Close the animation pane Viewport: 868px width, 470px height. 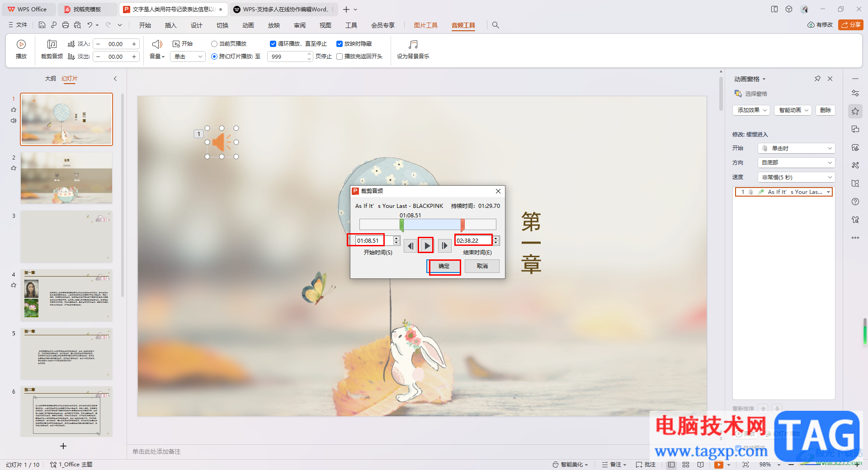(830, 79)
